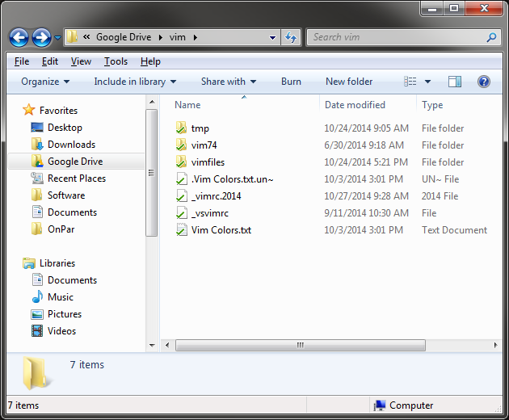Open view options dropdown arrow
The height and width of the screenshot is (420, 509).
point(428,82)
